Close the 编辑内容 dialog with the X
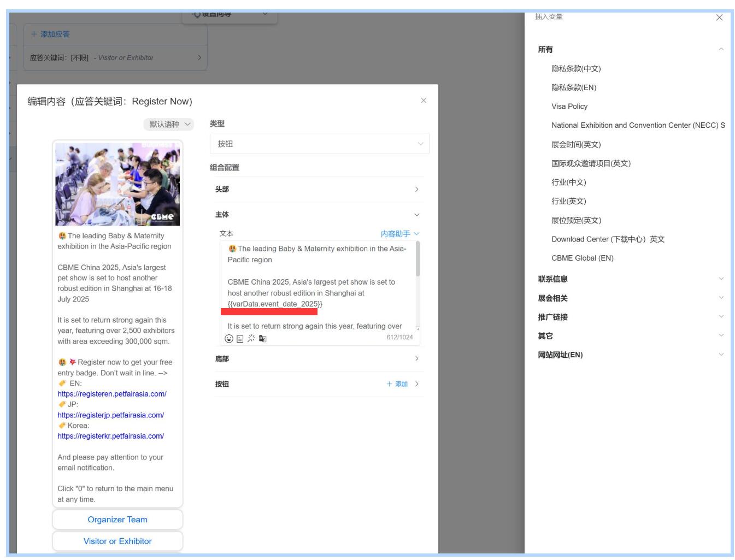This screenshot has height=560, width=735. pos(424,101)
